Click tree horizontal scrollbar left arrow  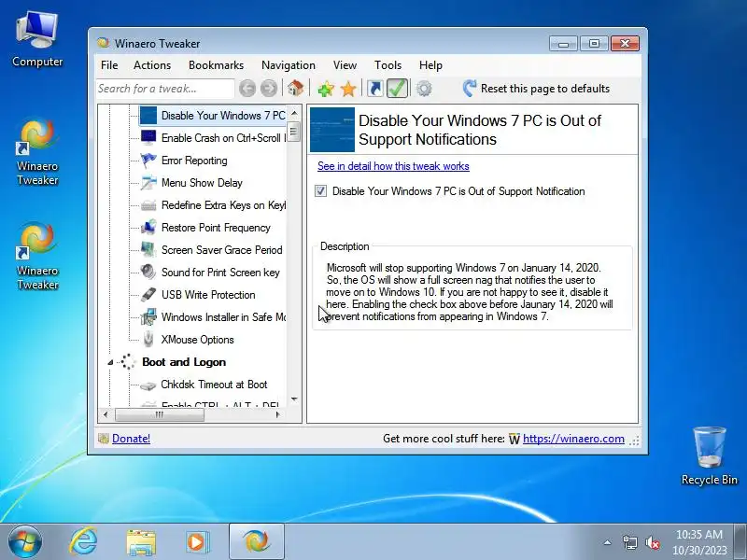106,414
